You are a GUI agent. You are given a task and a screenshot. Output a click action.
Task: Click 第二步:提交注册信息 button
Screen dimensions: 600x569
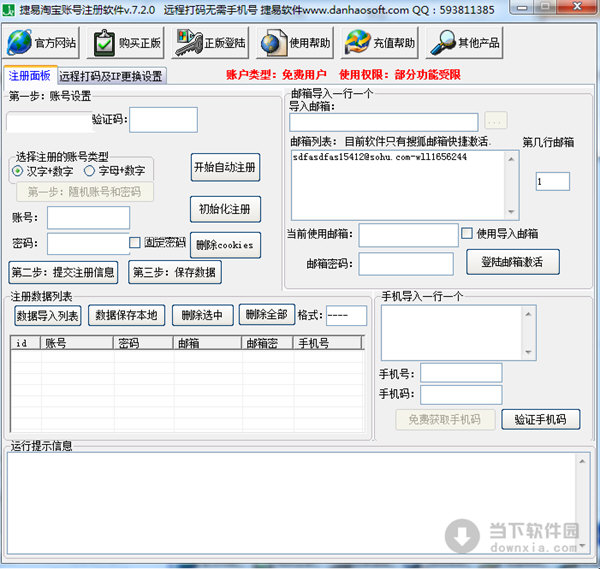coord(63,272)
